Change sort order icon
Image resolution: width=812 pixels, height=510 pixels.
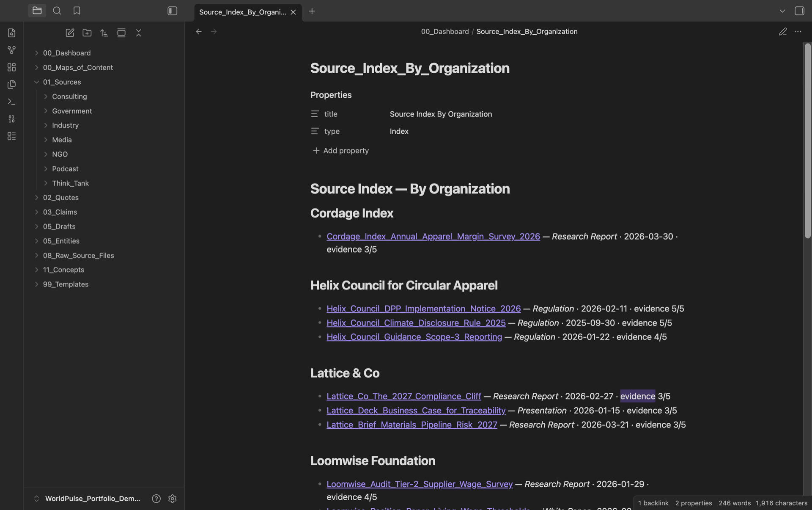click(104, 33)
